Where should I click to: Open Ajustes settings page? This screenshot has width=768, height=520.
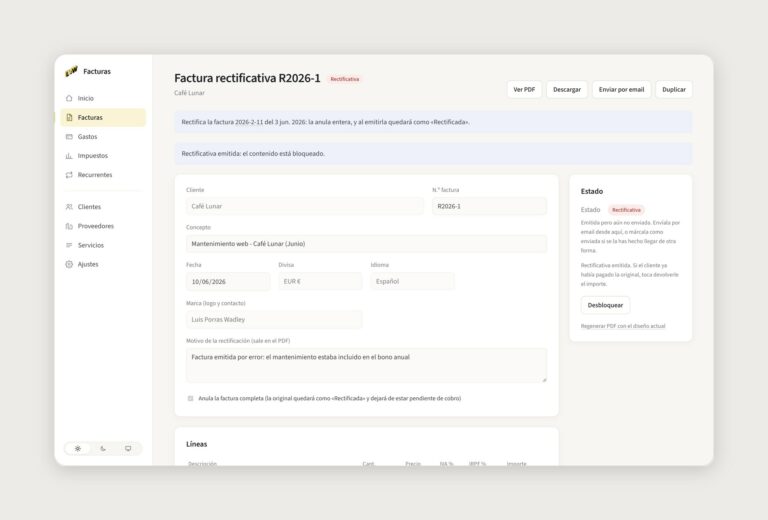(103, 264)
